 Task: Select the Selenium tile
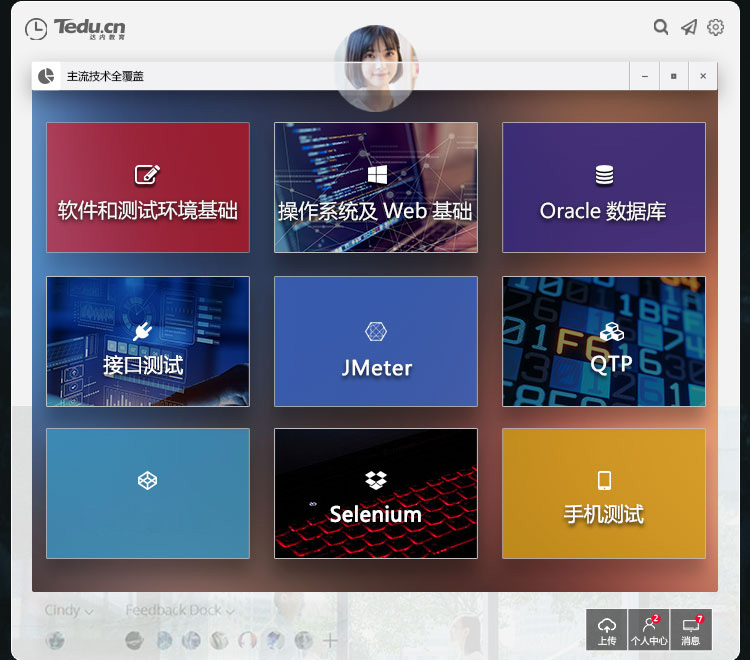pyautogui.click(x=376, y=493)
